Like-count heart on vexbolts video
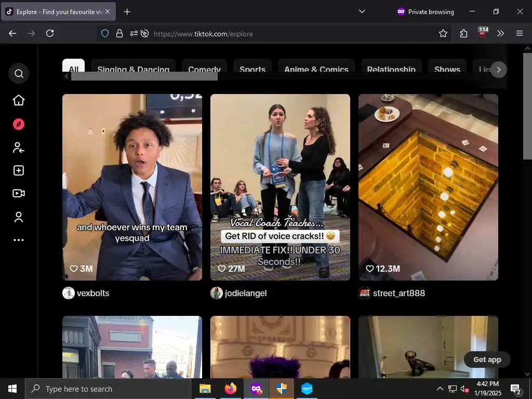 coord(74,269)
